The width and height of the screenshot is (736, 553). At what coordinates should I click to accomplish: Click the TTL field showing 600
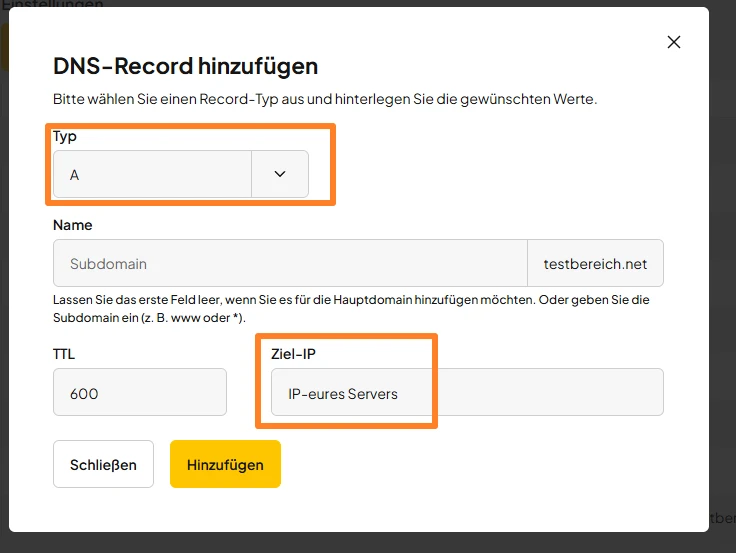tap(140, 392)
